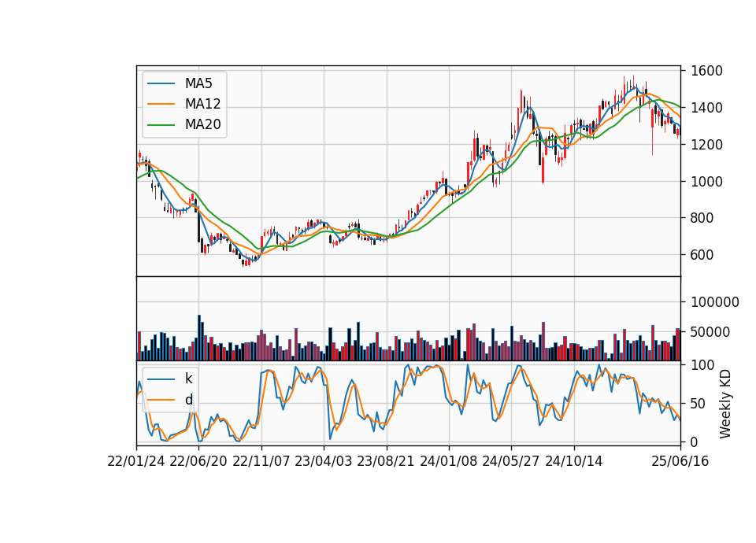Click the 100000 volume axis label
Viewport: 756px width, 543px height.
pos(714,302)
